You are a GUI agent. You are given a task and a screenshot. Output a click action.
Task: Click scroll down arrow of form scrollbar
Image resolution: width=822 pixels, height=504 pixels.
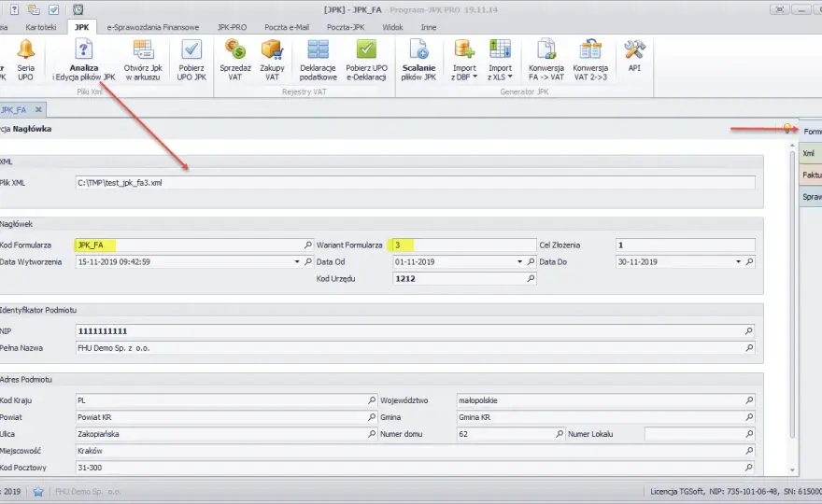[792, 470]
